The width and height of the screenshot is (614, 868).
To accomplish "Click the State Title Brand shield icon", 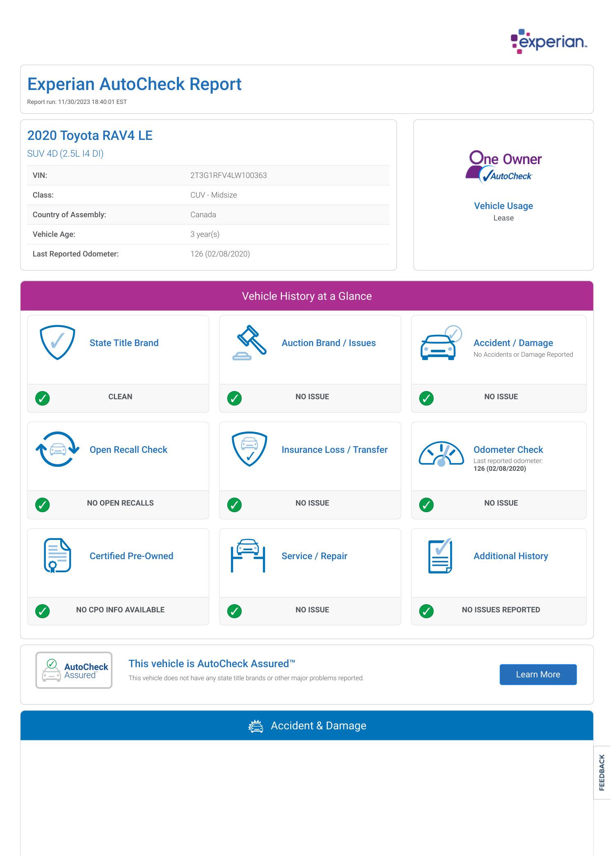I will [57, 342].
